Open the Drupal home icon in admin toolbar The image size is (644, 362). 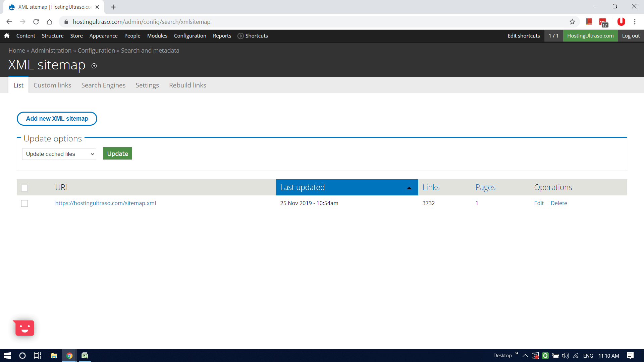[7, 36]
